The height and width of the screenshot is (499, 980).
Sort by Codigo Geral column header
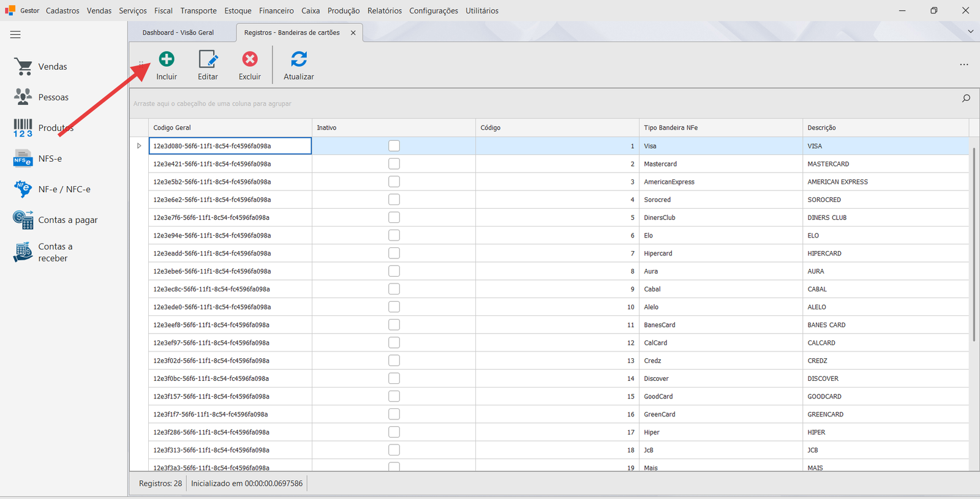(x=230, y=127)
